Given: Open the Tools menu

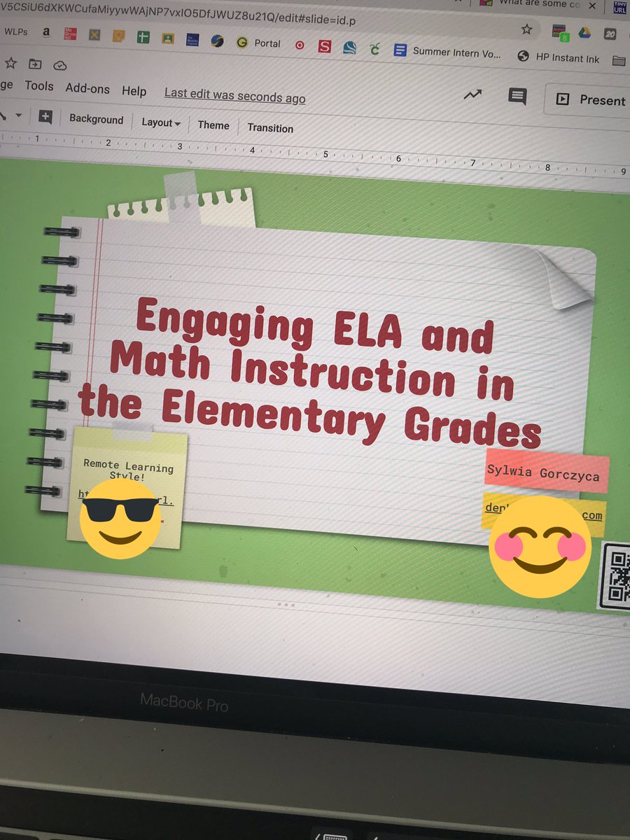Looking at the screenshot, I should click(39, 86).
